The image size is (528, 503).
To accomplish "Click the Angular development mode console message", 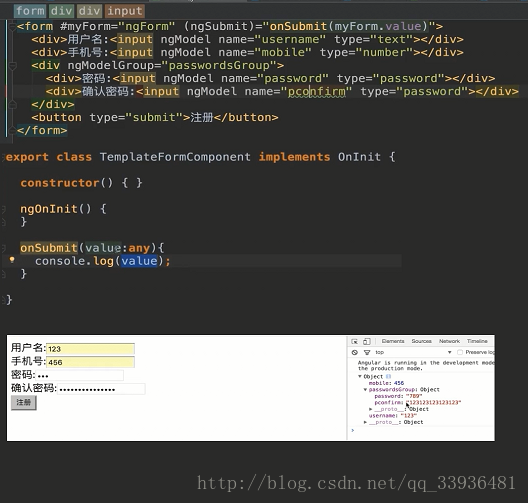I will point(426,366).
